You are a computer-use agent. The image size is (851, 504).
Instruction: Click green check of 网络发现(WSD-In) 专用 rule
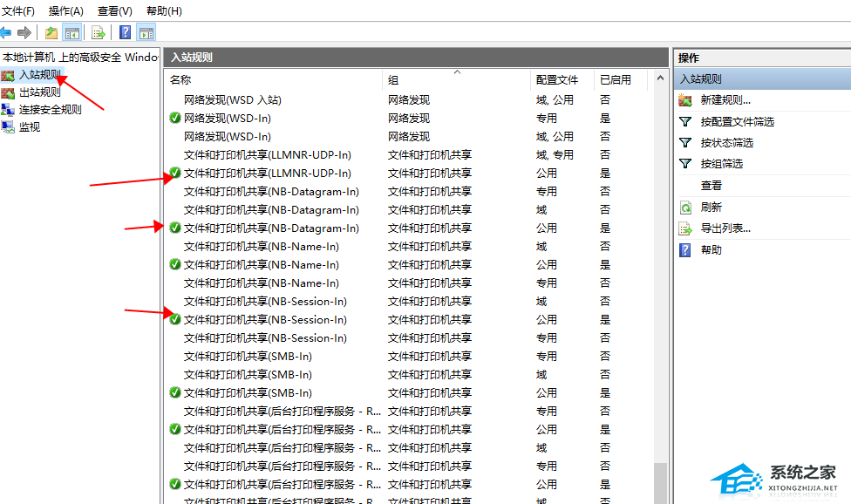pos(174,118)
